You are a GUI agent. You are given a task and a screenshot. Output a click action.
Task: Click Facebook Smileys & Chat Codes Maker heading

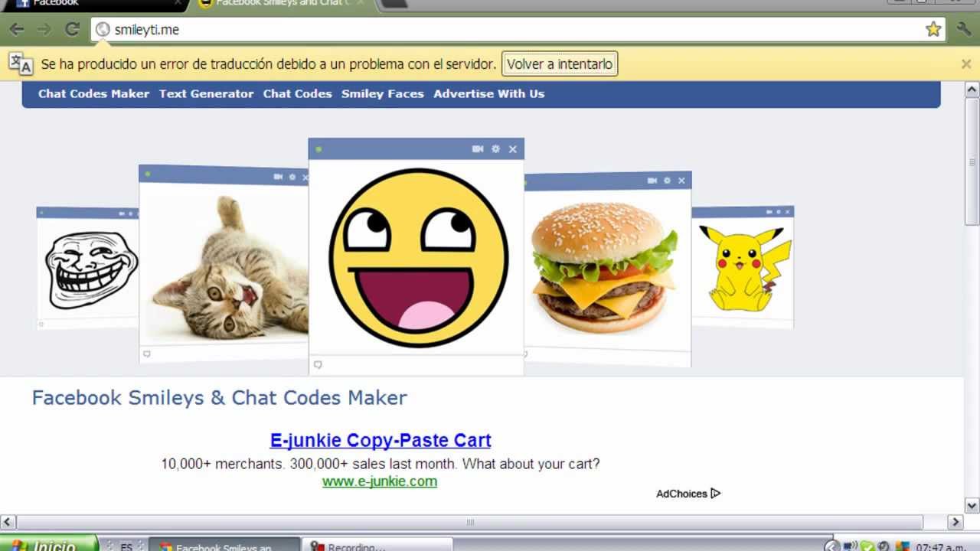[219, 398]
